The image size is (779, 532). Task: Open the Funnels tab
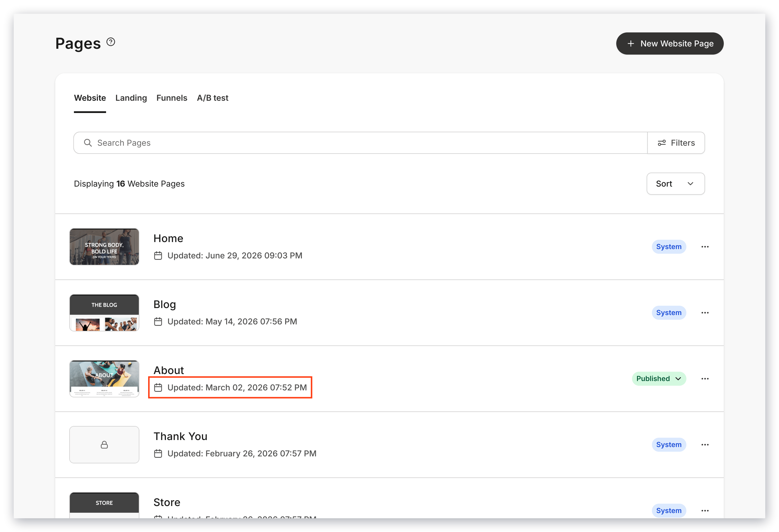point(172,98)
